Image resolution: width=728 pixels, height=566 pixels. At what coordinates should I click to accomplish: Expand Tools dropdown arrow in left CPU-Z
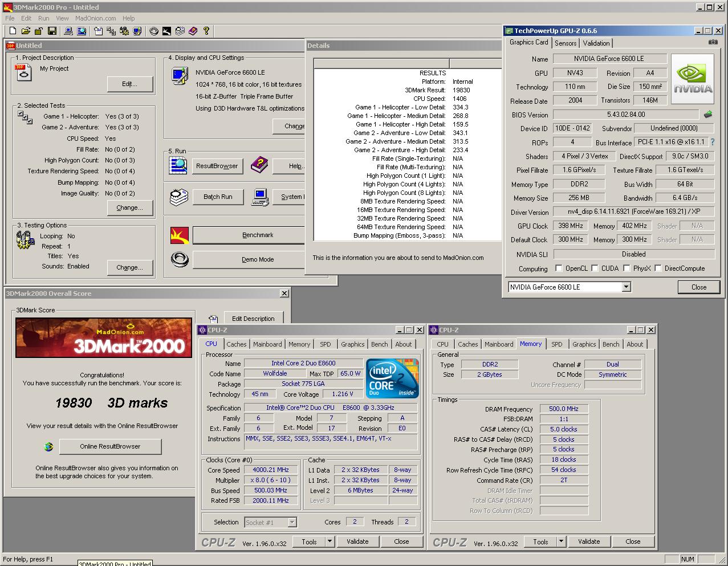click(330, 541)
